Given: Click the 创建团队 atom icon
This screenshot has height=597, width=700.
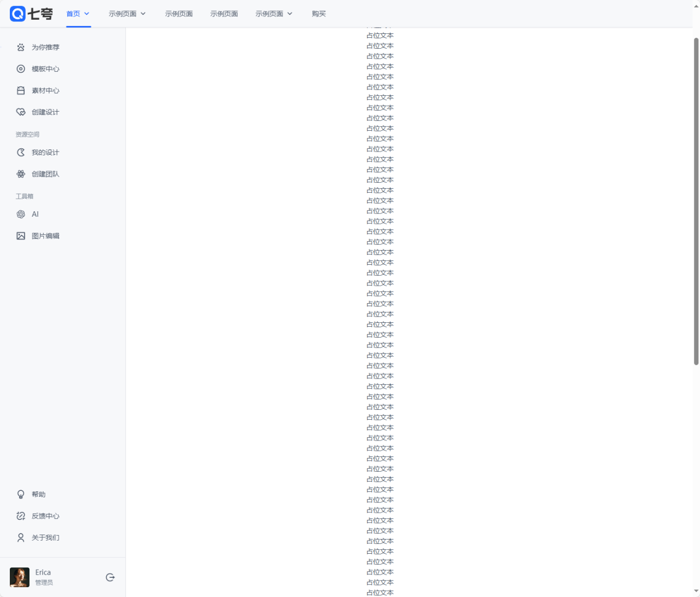Looking at the screenshot, I should click(x=21, y=174).
